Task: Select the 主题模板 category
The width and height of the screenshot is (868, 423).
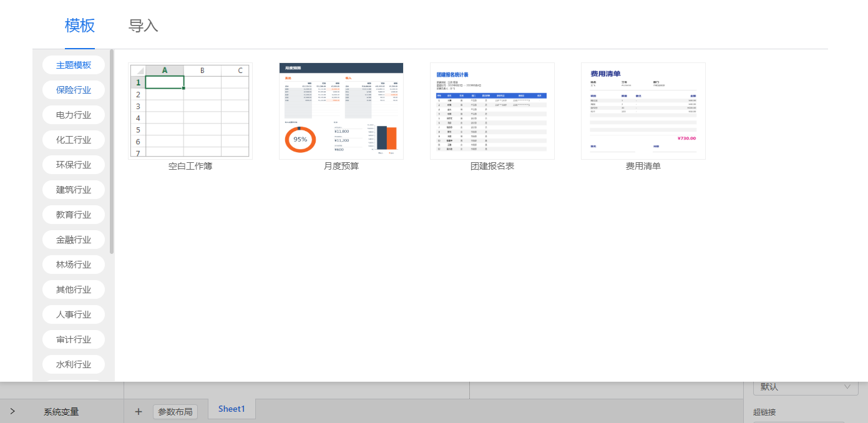Action: pos(74,65)
